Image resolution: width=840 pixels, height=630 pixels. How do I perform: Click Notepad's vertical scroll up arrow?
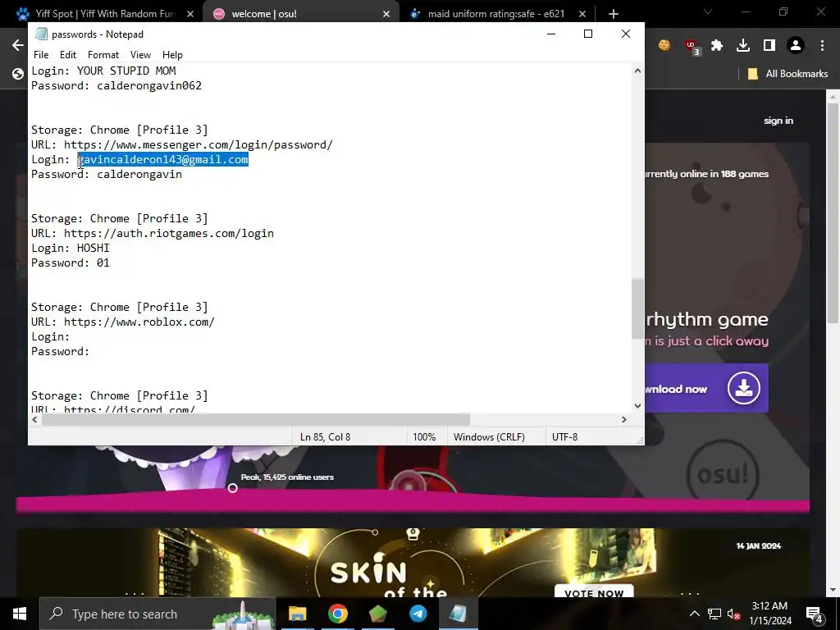coord(637,71)
